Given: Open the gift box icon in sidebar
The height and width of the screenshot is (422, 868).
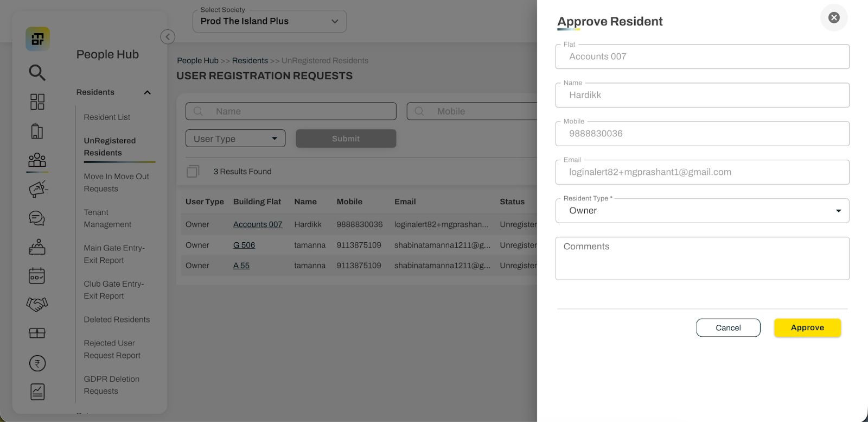Looking at the screenshot, I should 37,333.
